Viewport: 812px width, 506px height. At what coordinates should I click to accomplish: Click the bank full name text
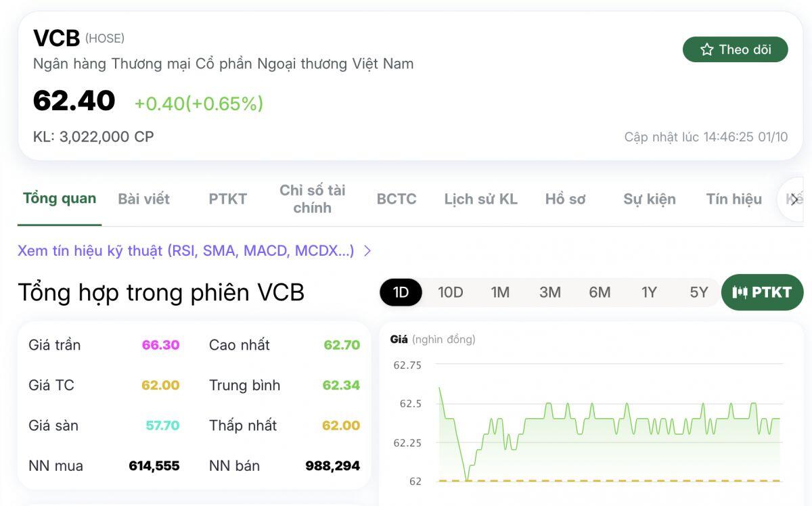click(x=223, y=64)
